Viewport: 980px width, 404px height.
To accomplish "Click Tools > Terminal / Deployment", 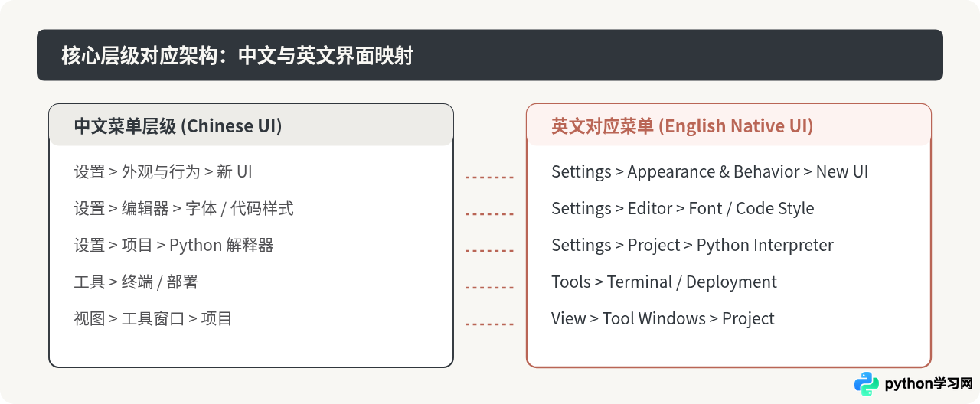I will pos(664,282).
